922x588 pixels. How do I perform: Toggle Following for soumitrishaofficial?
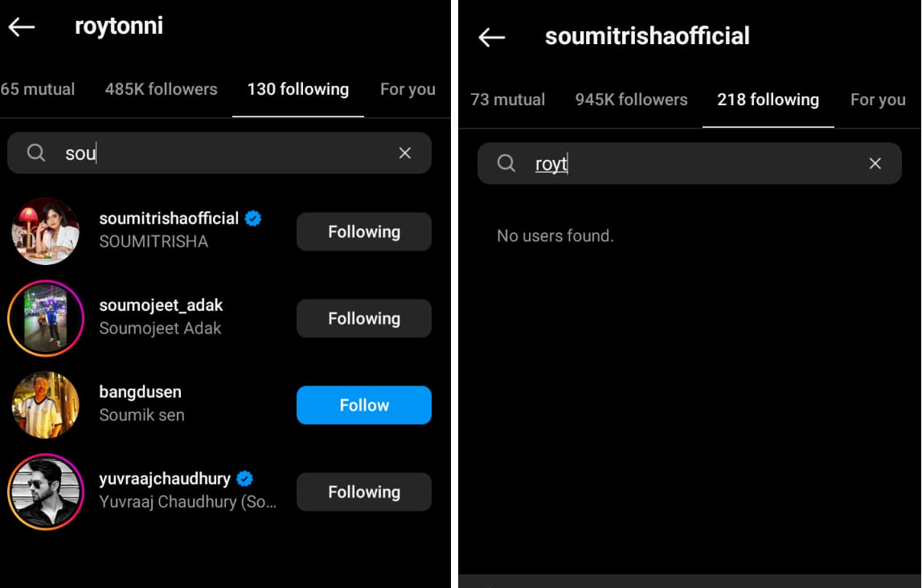(x=364, y=232)
